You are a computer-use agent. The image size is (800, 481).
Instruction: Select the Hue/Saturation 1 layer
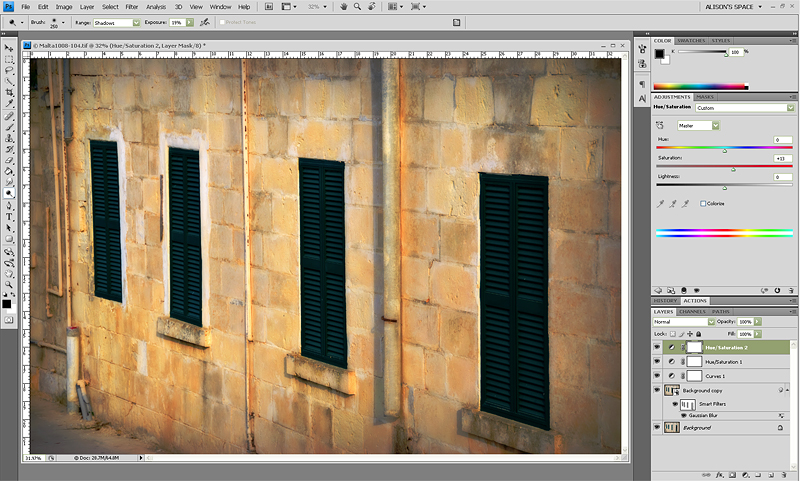click(723, 361)
